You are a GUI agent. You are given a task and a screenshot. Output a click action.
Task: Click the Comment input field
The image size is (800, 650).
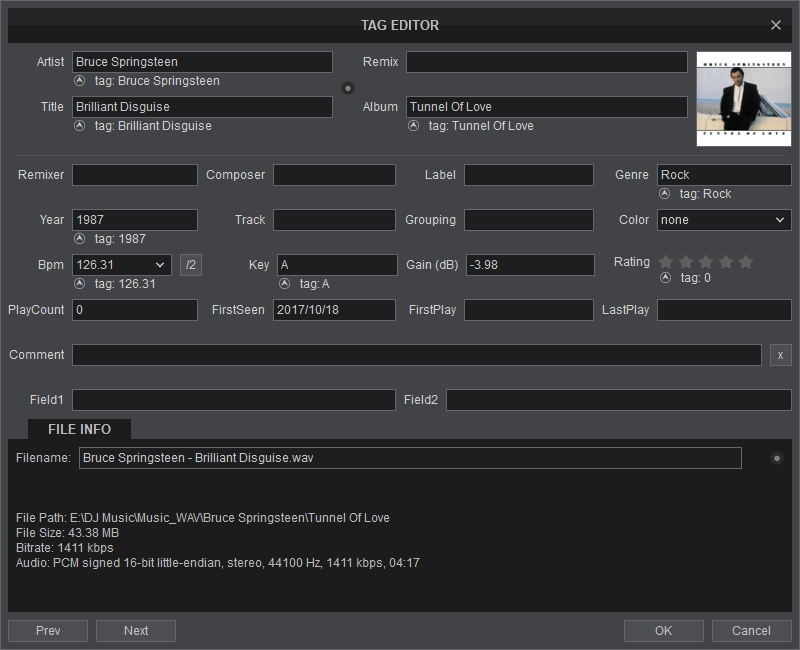[417, 355]
